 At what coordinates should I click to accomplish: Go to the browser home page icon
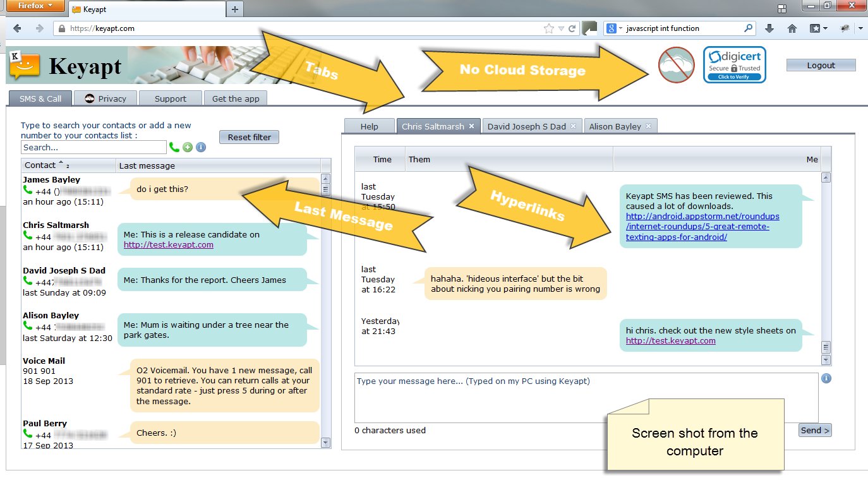click(x=792, y=28)
